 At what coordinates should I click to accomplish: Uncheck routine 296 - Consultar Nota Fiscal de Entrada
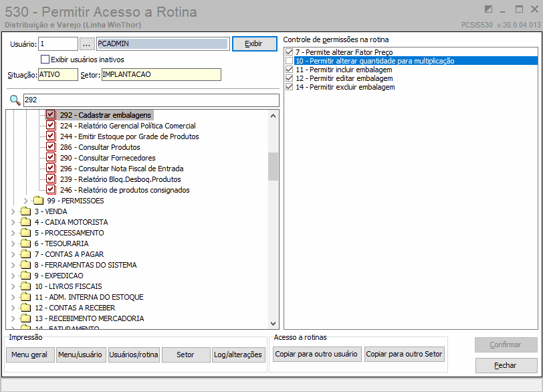coord(51,169)
